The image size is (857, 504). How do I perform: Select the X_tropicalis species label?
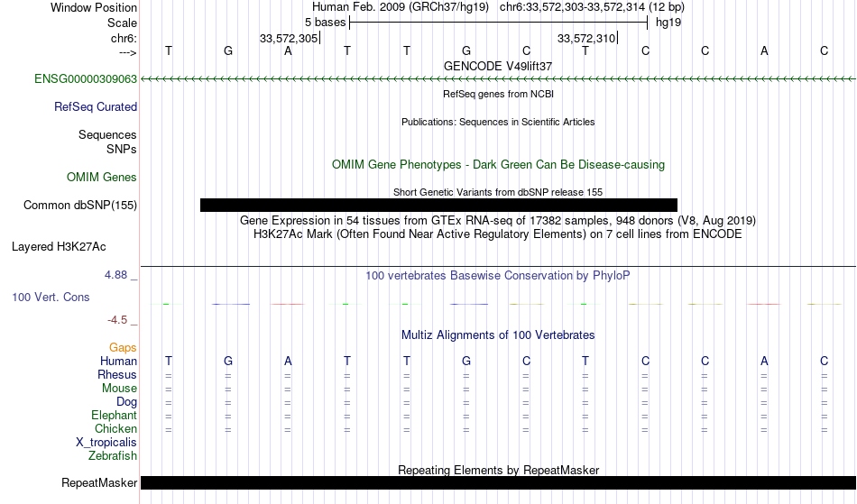click(x=106, y=443)
